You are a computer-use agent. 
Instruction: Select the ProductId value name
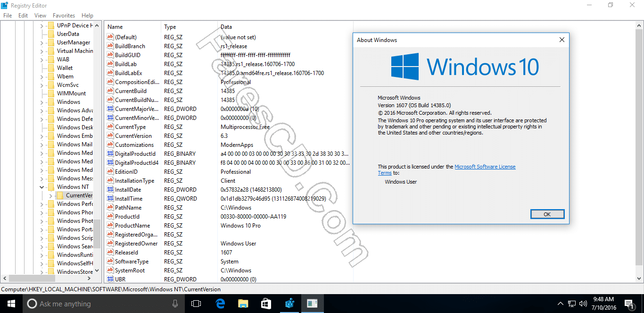coord(127,217)
